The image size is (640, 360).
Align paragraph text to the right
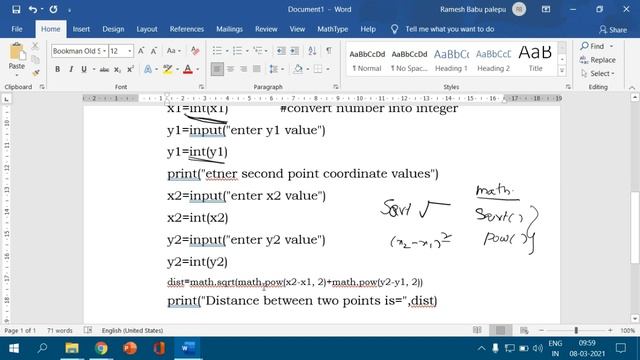click(244, 69)
